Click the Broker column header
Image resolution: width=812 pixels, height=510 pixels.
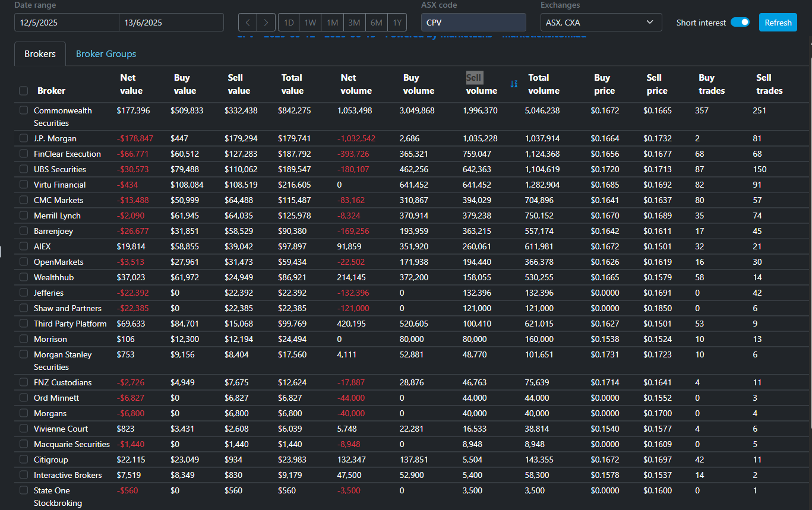click(x=51, y=91)
